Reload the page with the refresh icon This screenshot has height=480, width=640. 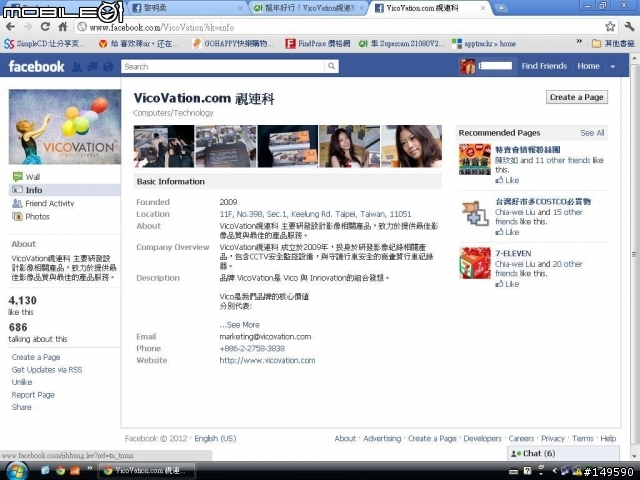[x=45, y=27]
